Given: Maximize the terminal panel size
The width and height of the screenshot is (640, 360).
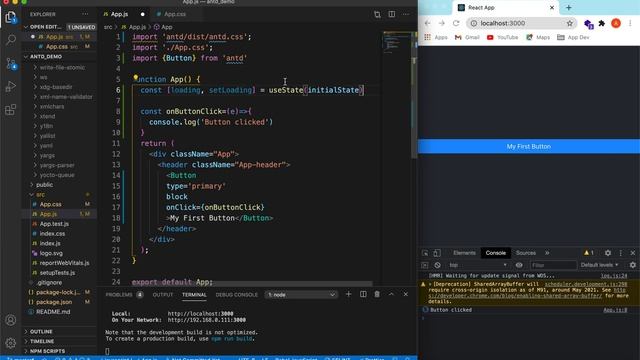Looking at the screenshot, I should click(x=391, y=294).
